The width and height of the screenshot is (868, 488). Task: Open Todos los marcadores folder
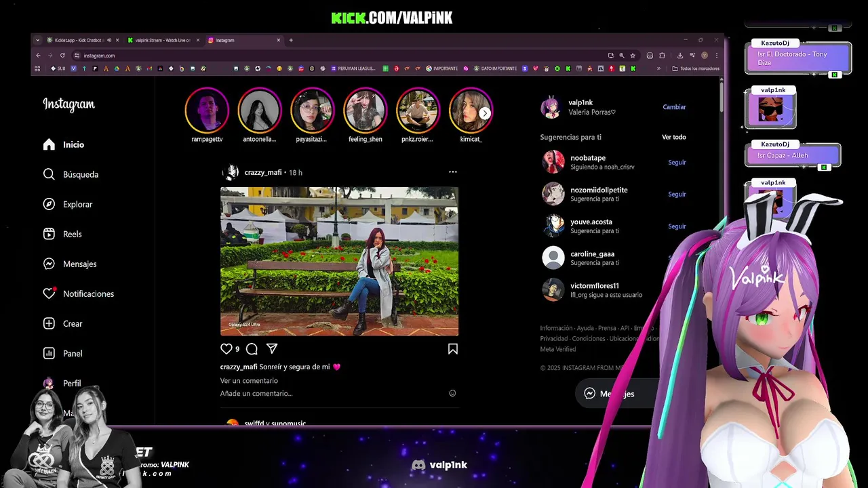pyautogui.click(x=696, y=68)
